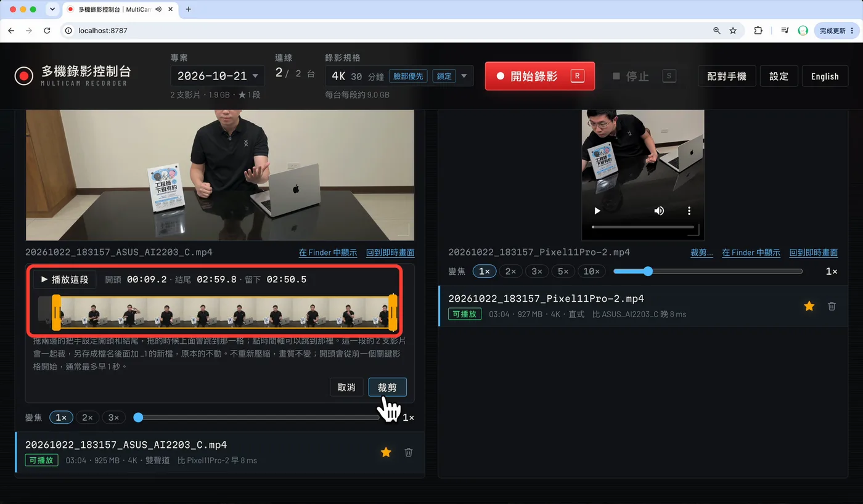Open video more-options menu icon
The height and width of the screenshot is (504, 863).
point(689,211)
